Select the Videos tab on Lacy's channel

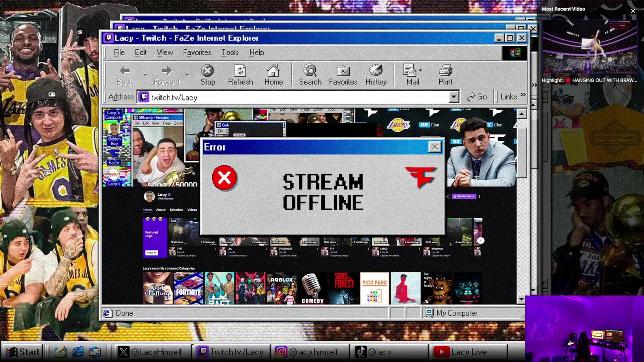[x=192, y=210]
